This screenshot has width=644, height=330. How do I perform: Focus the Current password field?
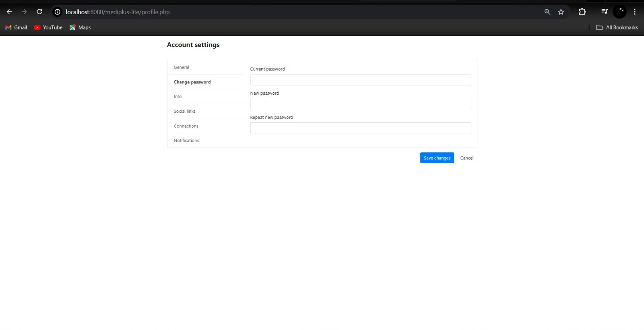click(361, 80)
